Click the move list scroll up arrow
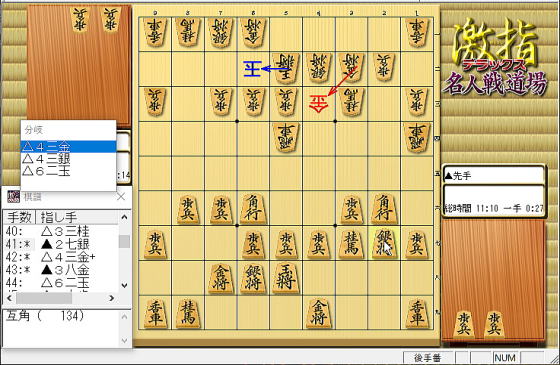 [124, 217]
